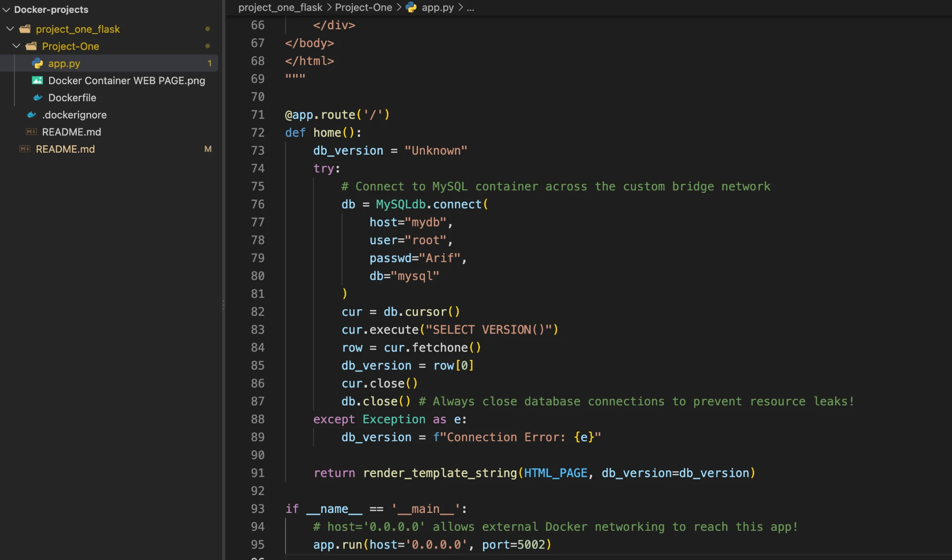Viewport: 952px width, 560px height.
Task: Click the Python icon in the breadcrumb
Action: [x=412, y=7]
